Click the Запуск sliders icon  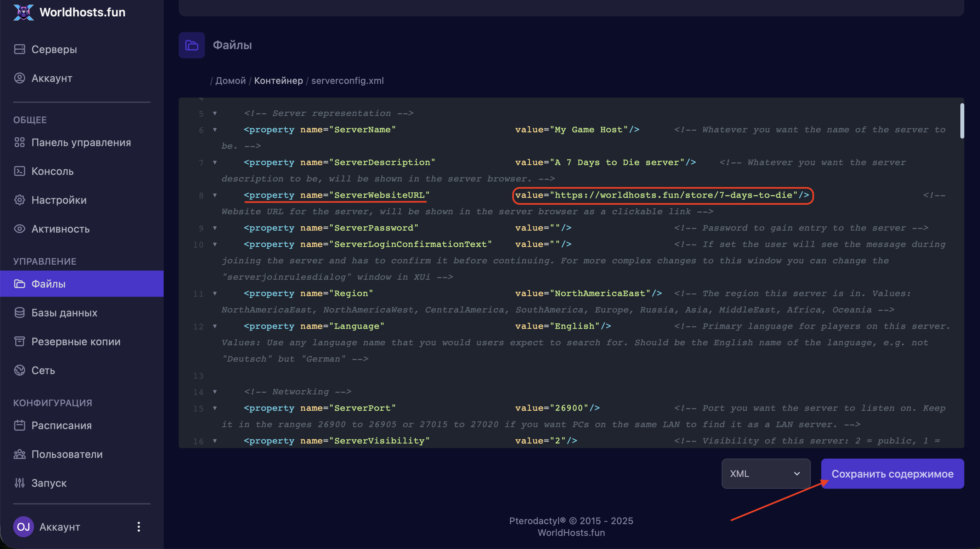(x=19, y=483)
